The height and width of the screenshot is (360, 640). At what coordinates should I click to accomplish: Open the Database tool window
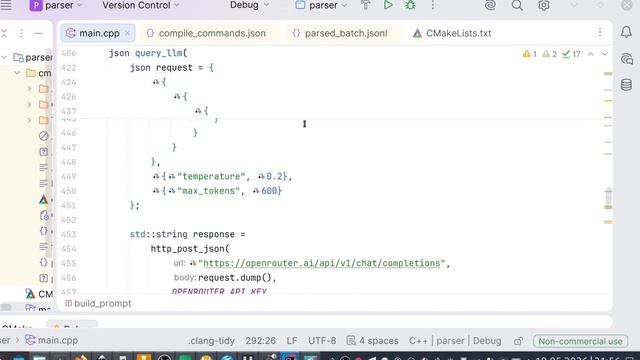click(626, 85)
